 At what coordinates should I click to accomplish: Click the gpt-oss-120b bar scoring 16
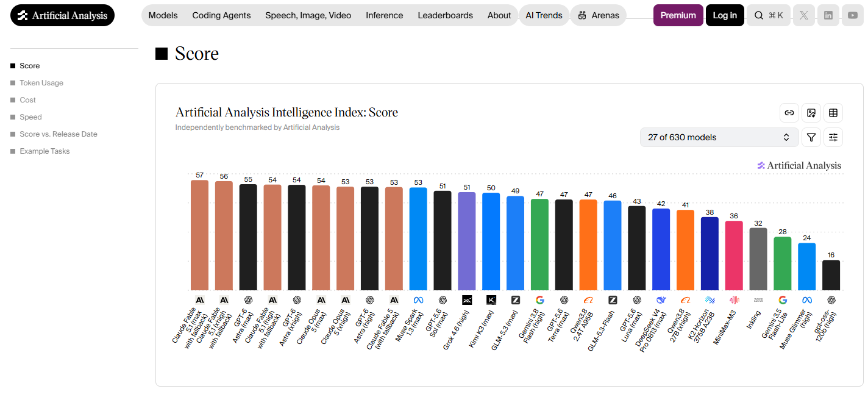point(831,276)
